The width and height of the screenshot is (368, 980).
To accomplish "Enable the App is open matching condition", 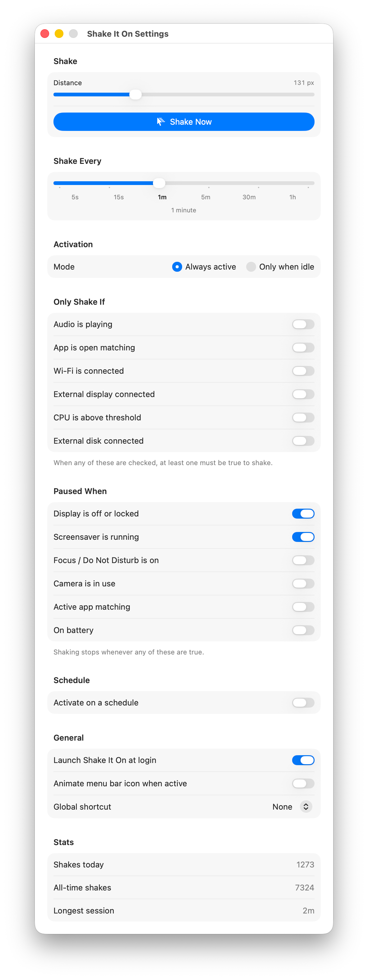I will coord(303,347).
